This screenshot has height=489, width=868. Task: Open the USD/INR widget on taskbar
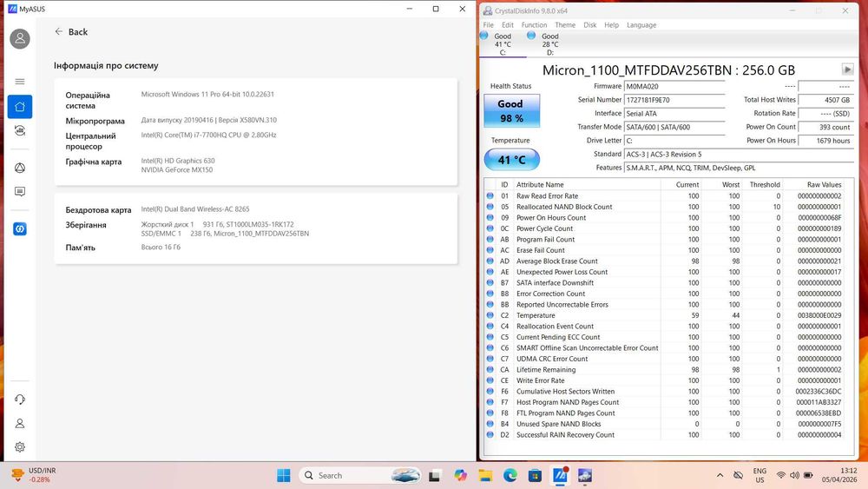coord(35,474)
